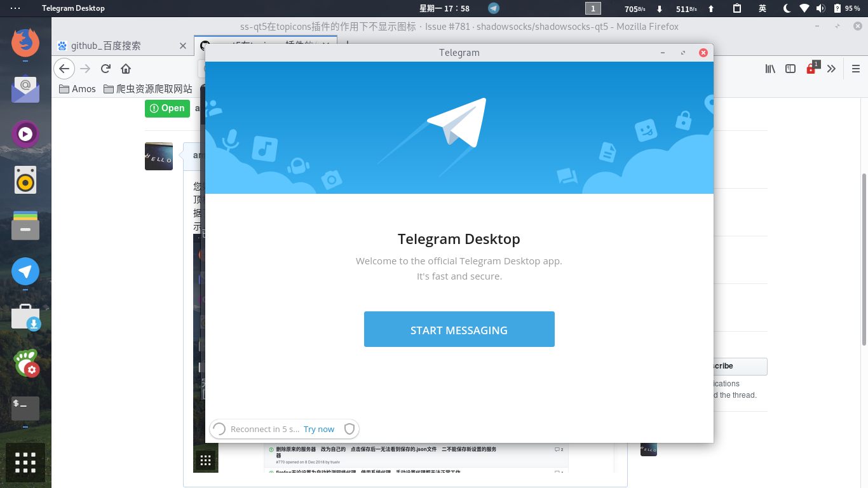Open Amos bookmarks folder
Image resolution: width=868 pixels, height=488 pixels.
tap(78, 89)
